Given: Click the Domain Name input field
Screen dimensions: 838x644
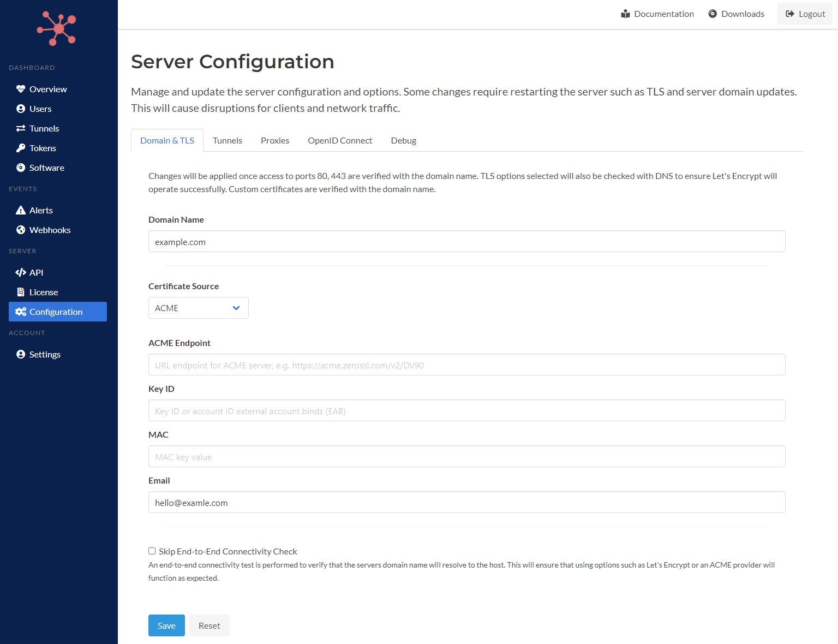Looking at the screenshot, I should click(x=466, y=241).
